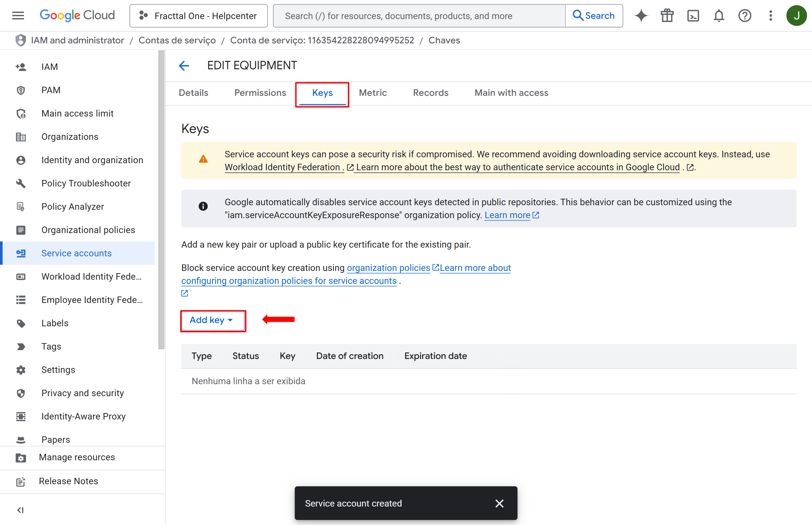Viewport: 812px width, 525px height.
Task: Activate Cloud Shell terminal icon
Action: (693, 16)
